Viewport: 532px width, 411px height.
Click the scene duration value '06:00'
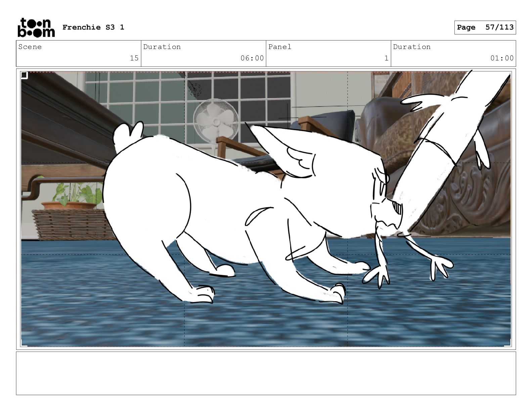[252, 58]
